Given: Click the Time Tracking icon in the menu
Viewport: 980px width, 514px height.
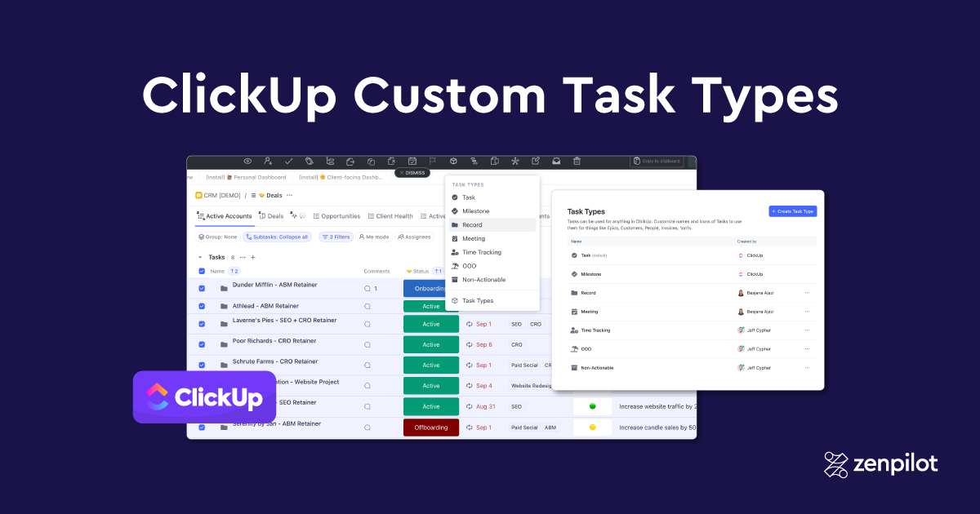Looking at the screenshot, I should (454, 251).
